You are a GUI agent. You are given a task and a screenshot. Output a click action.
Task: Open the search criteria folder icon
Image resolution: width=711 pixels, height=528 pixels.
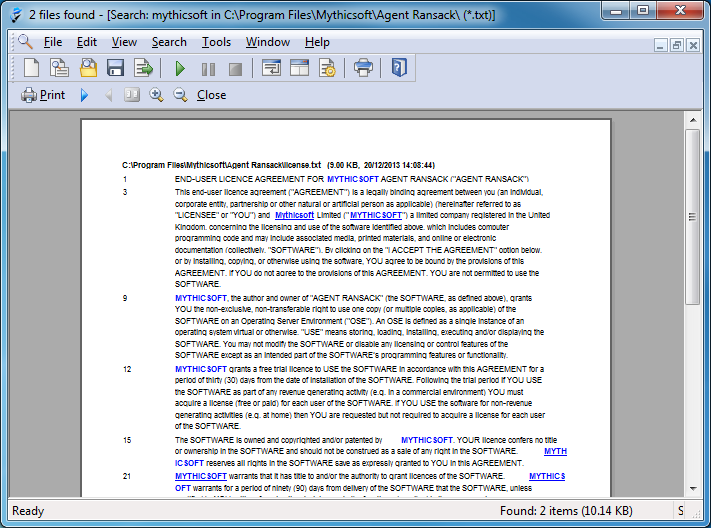[88, 68]
